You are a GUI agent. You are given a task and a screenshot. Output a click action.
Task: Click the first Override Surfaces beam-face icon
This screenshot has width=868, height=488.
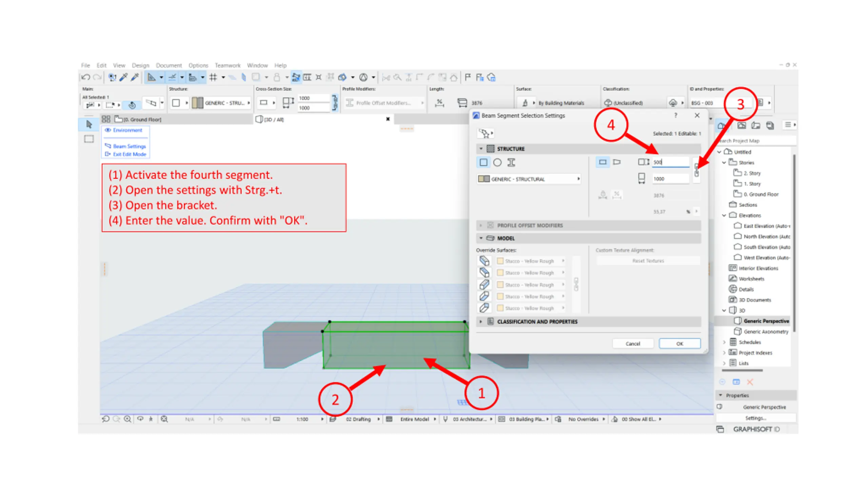coord(484,261)
